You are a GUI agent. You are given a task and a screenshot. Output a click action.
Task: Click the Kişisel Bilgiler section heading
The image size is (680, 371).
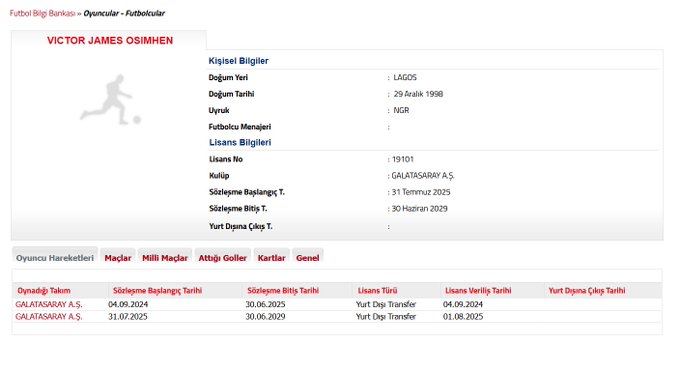tap(239, 61)
